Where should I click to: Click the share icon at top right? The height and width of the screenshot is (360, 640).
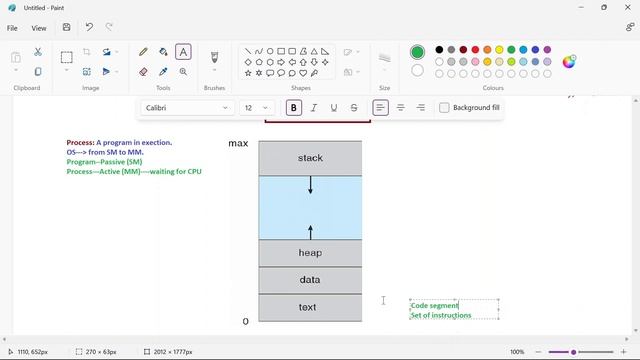click(630, 27)
